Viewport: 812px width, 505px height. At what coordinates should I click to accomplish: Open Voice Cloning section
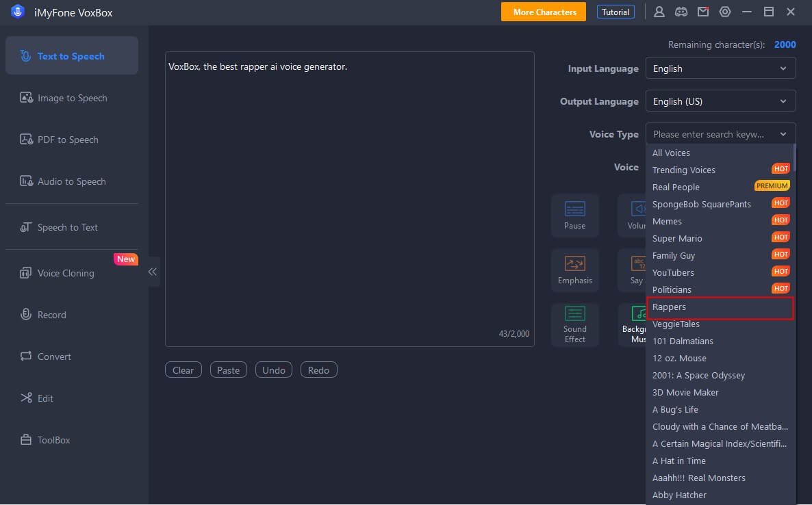click(72, 272)
